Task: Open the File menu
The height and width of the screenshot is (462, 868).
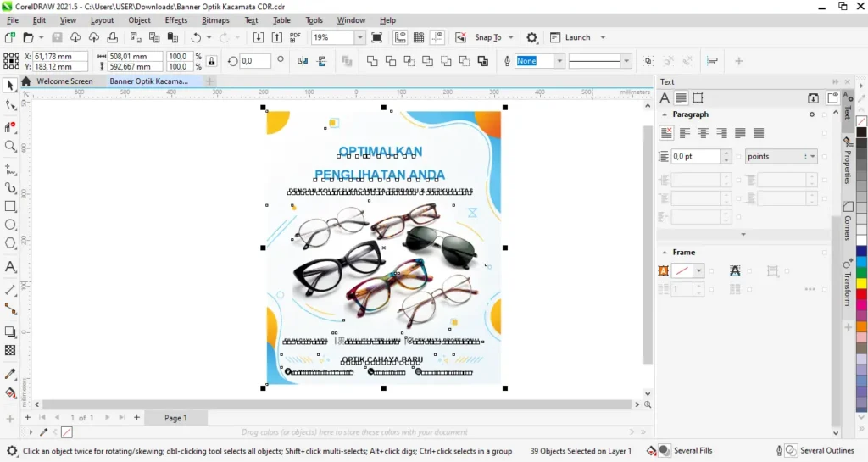Action: [x=12, y=20]
